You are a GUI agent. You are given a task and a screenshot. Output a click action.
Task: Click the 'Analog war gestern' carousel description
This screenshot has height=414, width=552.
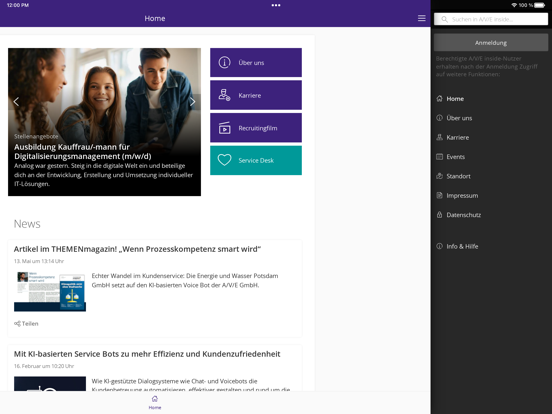[x=104, y=175]
